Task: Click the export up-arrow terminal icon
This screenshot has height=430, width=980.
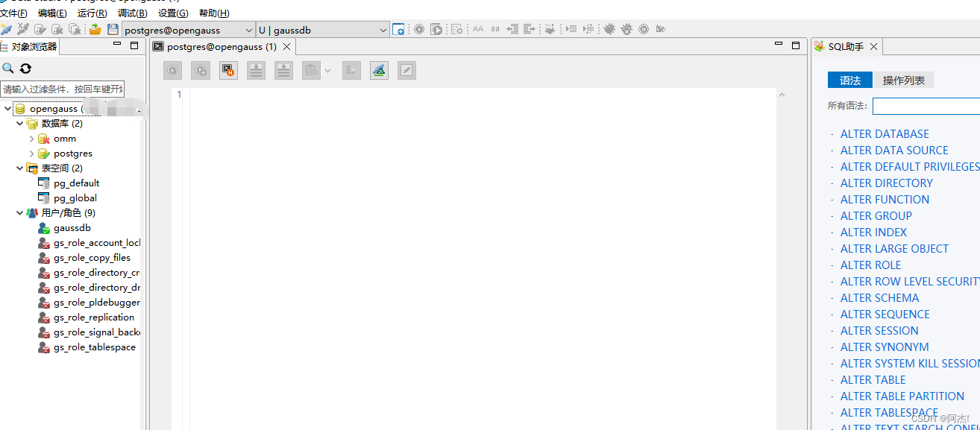Action: point(283,71)
